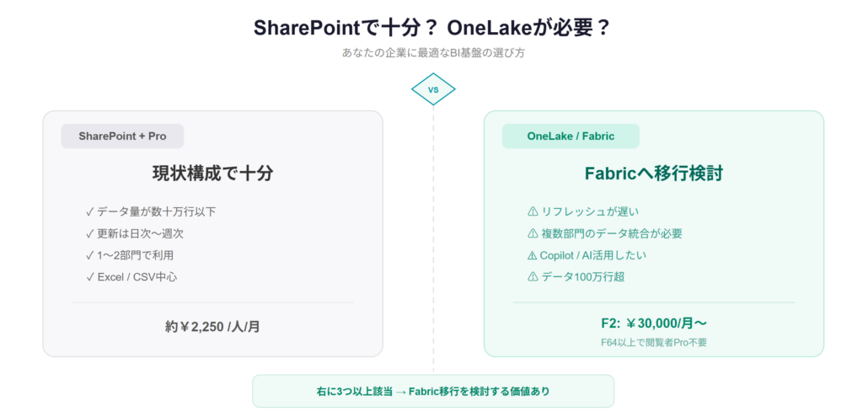
Task: Select the SharePoint + Pro label tag
Action: pyautogui.click(x=122, y=136)
